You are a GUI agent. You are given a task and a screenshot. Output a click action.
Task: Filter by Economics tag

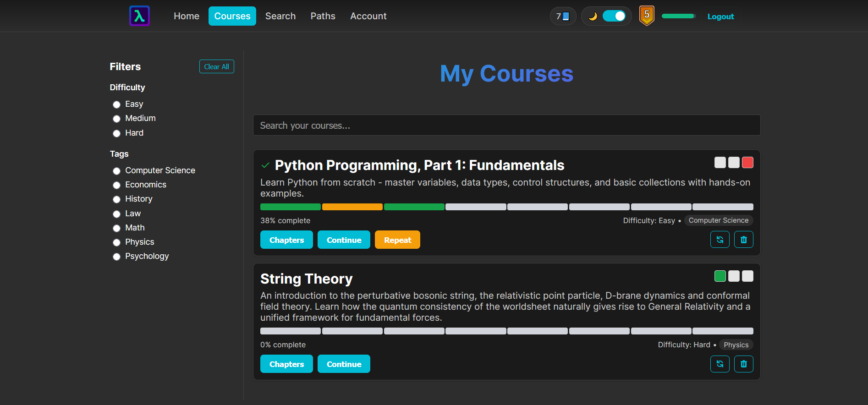[x=116, y=185]
